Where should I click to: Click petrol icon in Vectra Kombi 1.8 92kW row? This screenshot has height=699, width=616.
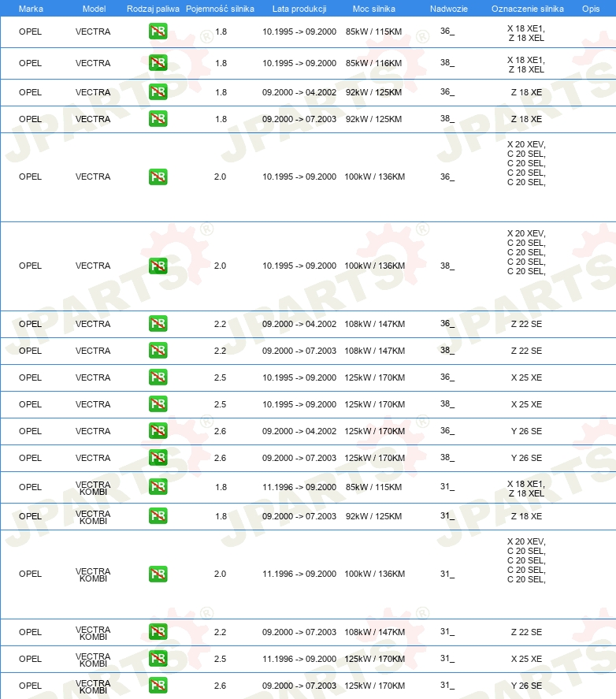pyautogui.click(x=158, y=516)
